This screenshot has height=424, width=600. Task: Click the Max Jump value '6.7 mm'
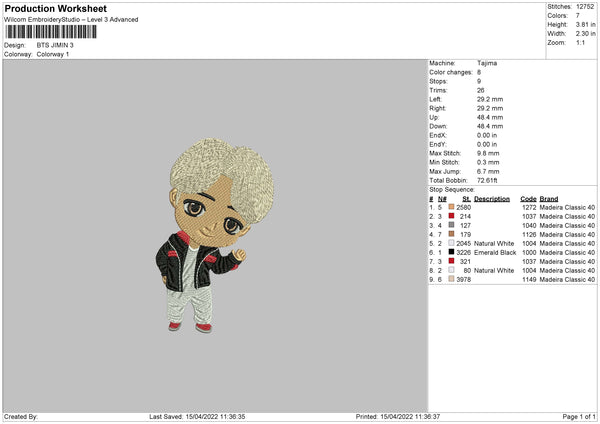pyautogui.click(x=488, y=171)
